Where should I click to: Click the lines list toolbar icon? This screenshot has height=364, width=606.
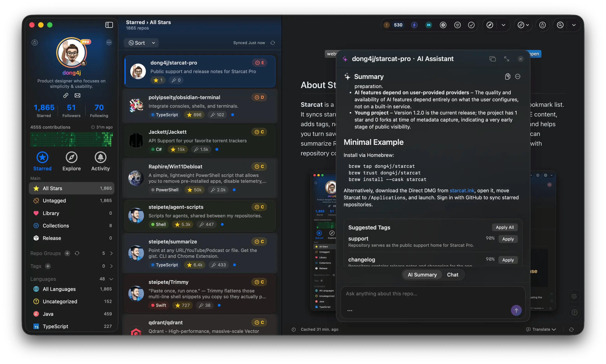point(457,25)
